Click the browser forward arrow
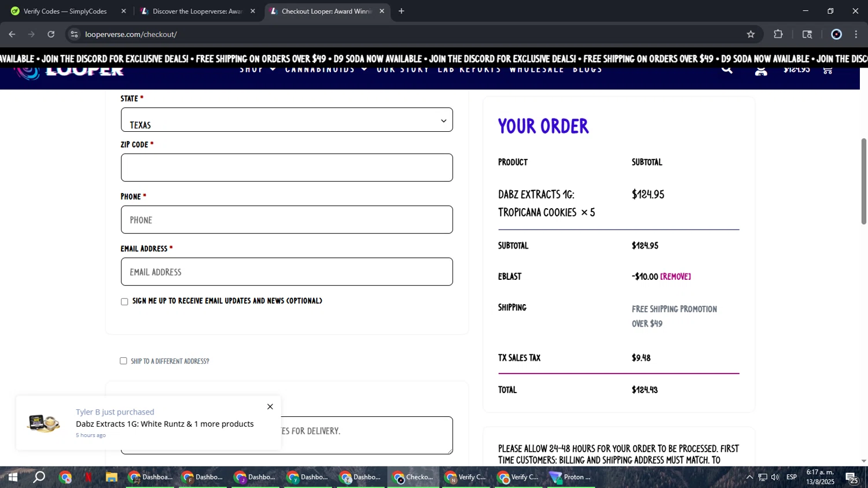This screenshot has height=488, width=868. tap(31, 34)
